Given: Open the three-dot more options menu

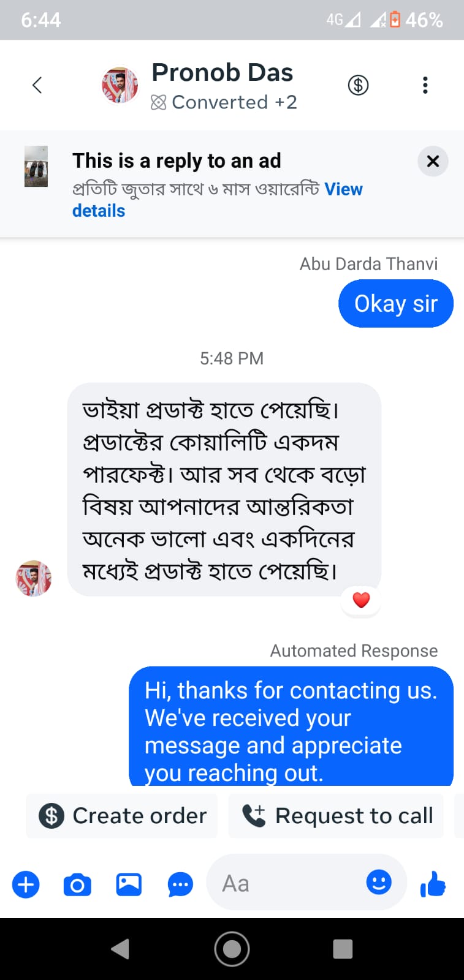Looking at the screenshot, I should click(x=425, y=85).
